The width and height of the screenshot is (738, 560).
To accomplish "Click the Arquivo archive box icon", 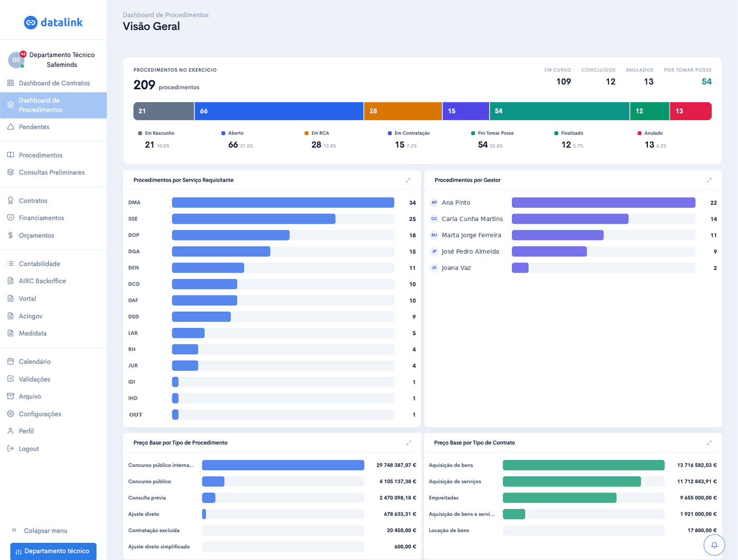I will 11,396.
